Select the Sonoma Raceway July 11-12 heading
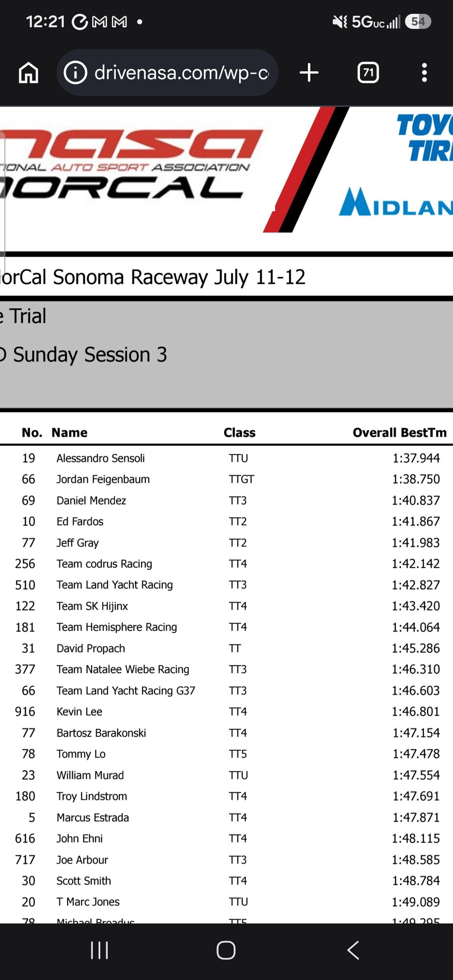 153,277
